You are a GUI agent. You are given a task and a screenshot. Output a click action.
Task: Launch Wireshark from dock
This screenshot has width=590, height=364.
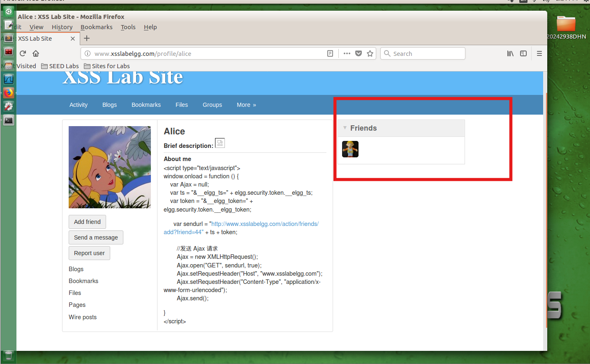click(x=9, y=79)
